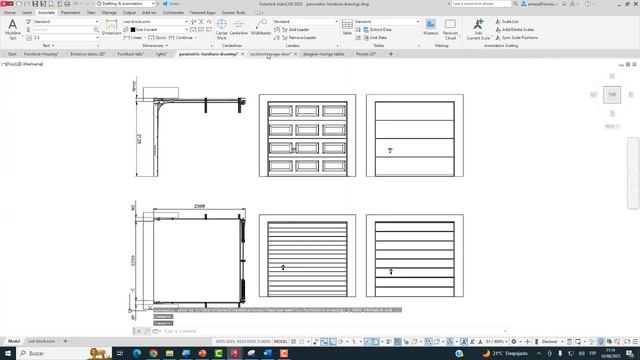Open the text style dropdown

(65, 21)
